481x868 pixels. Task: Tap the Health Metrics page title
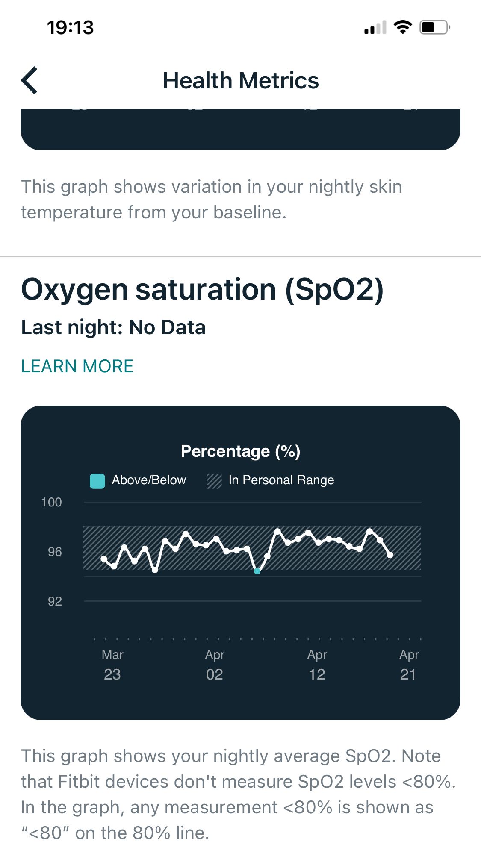coord(241,80)
